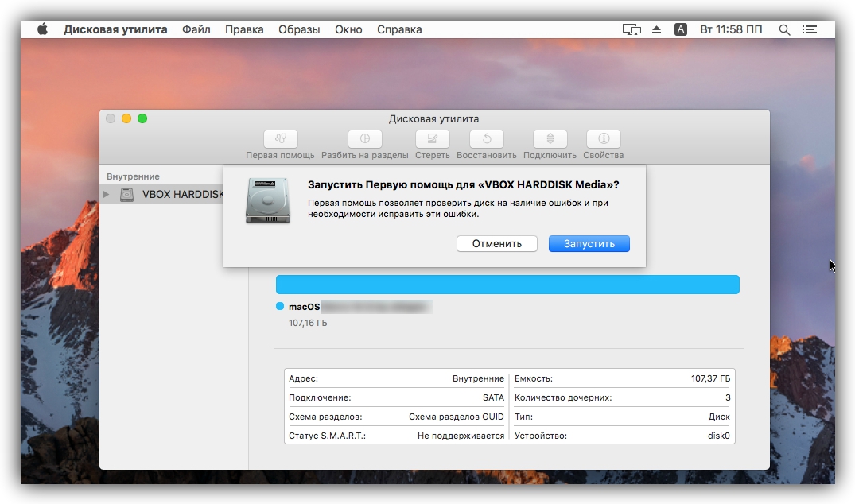The image size is (855, 504).
Task: Click the VBOX HARDDISK drive icon in sidebar
Action: [127, 194]
